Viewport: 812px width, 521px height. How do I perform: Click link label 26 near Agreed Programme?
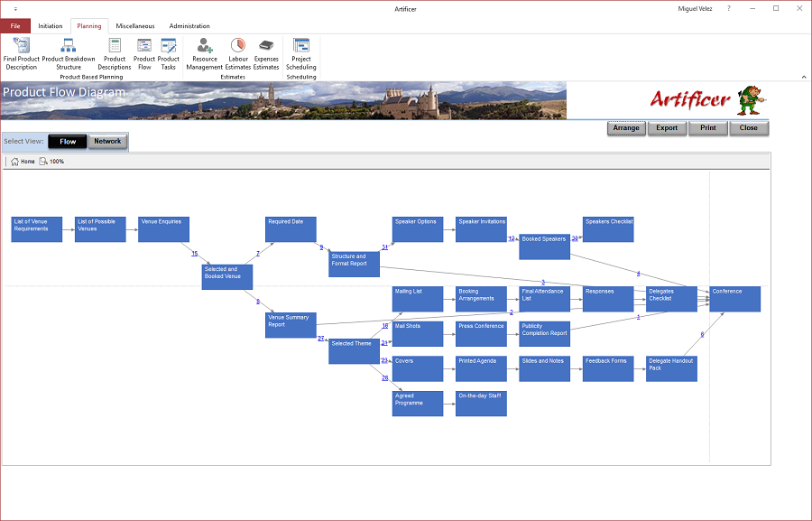pos(384,378)
